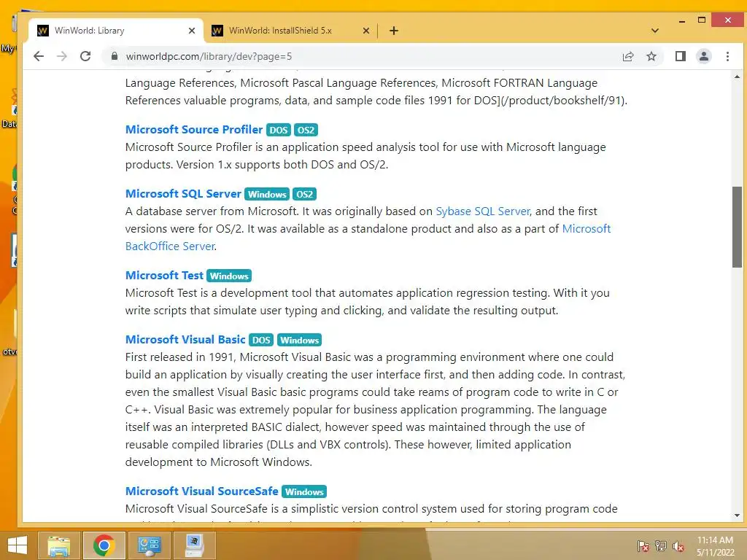Click the WinWorld favicon on Library tab
Image resolution: width=747 pixels, height=560 pixels.
point(43,31)
